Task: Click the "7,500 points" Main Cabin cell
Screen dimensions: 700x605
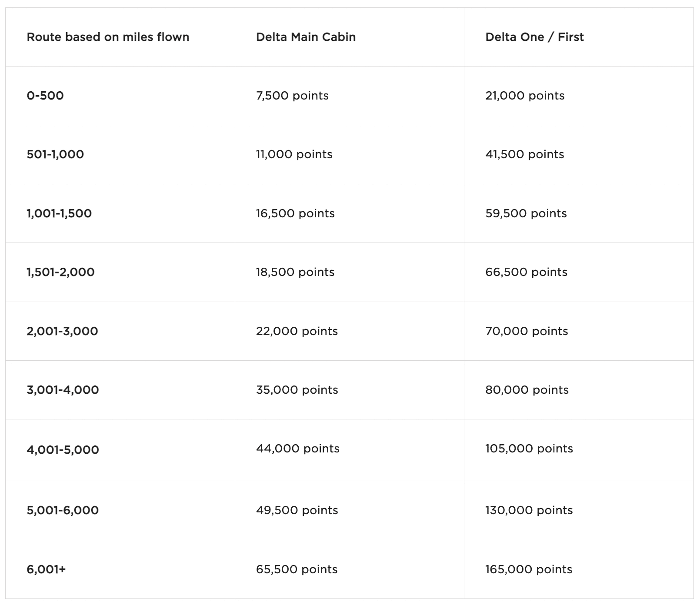Action: pyautogui.click(x=292, y=96)
